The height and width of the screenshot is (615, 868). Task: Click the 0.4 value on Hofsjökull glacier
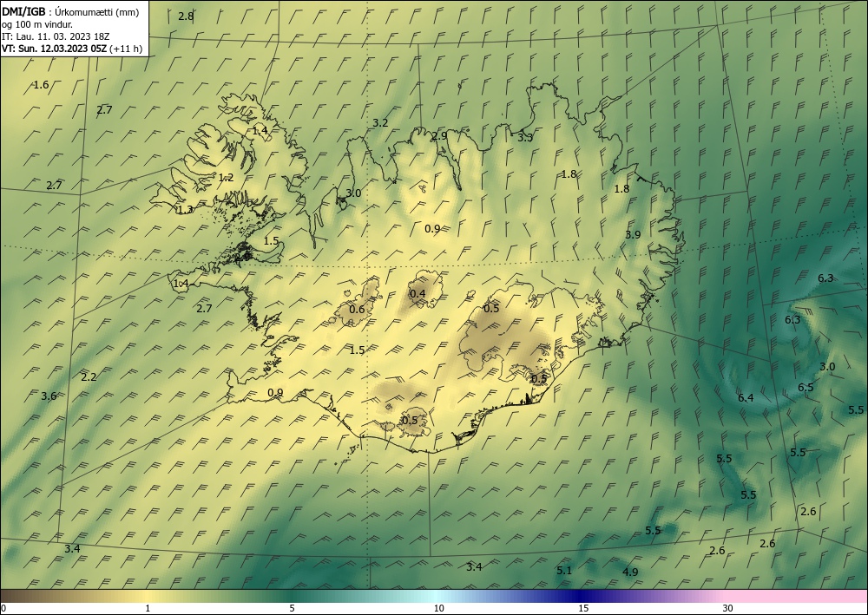coord(418,293)
